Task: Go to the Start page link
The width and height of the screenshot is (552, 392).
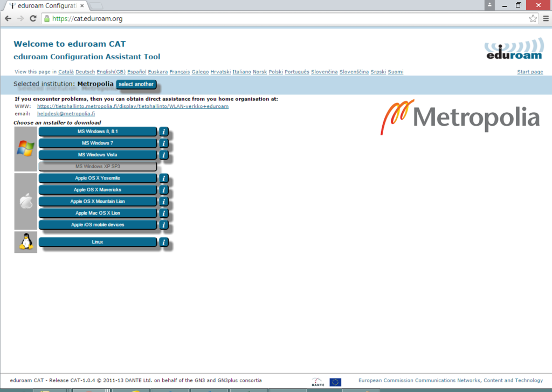Action: click(x=530, y=72)
